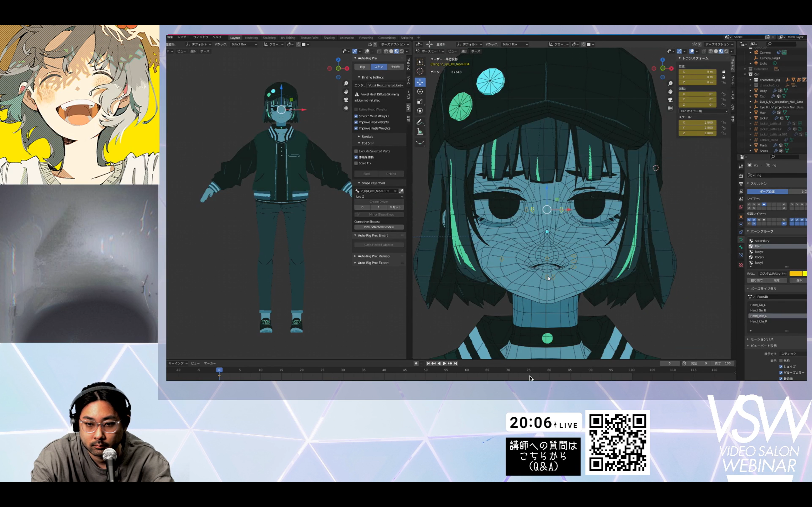Expand the Specials section in Binding Settings

coord(366,137)
